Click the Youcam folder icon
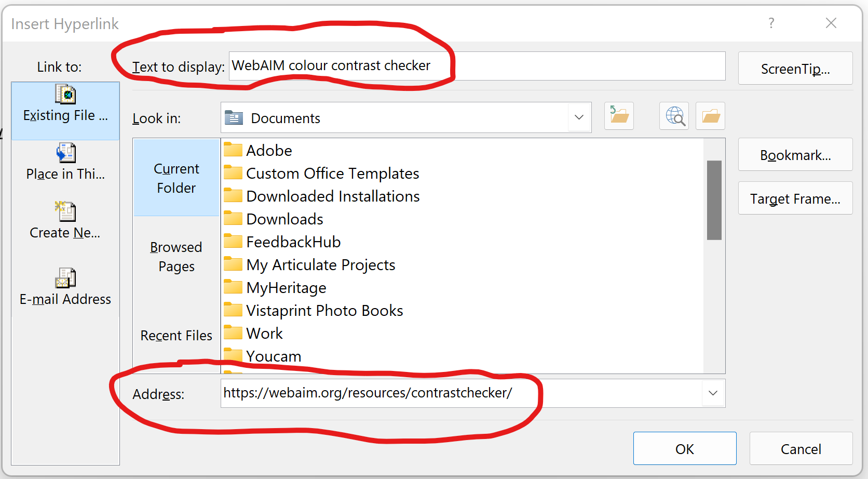 233,356
